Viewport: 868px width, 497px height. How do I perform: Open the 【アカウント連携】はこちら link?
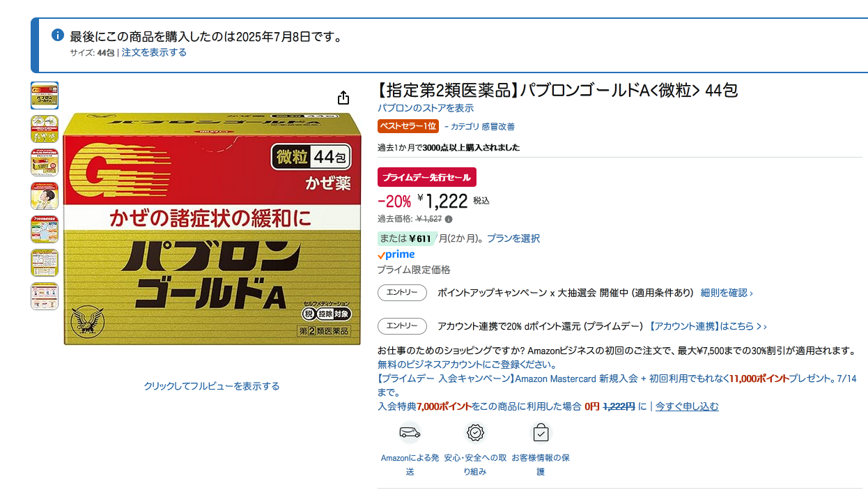[x=708, y=326]
